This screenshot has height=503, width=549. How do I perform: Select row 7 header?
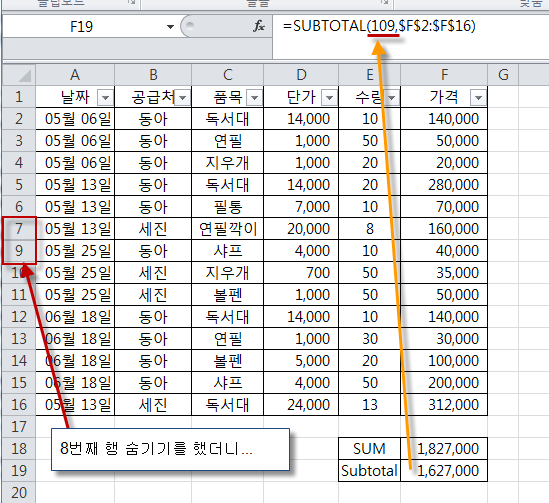[19, 229]
